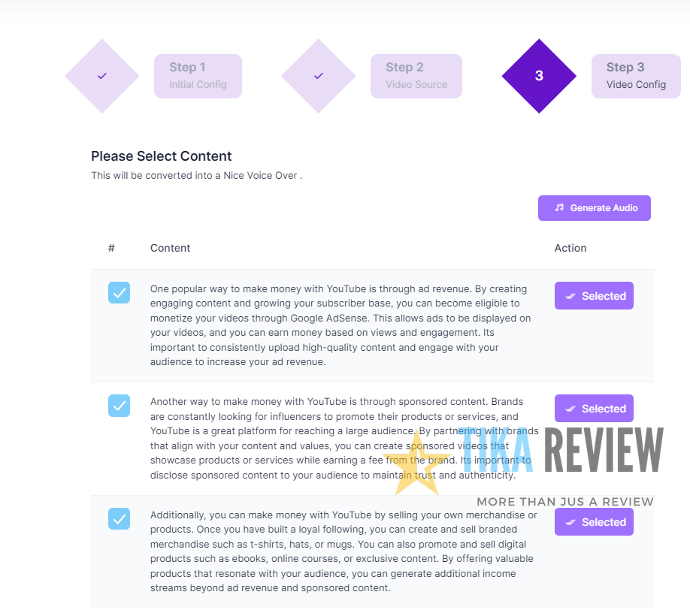690x616 pixels.
Task: Click the Content column header
Action: pos(170,248)
